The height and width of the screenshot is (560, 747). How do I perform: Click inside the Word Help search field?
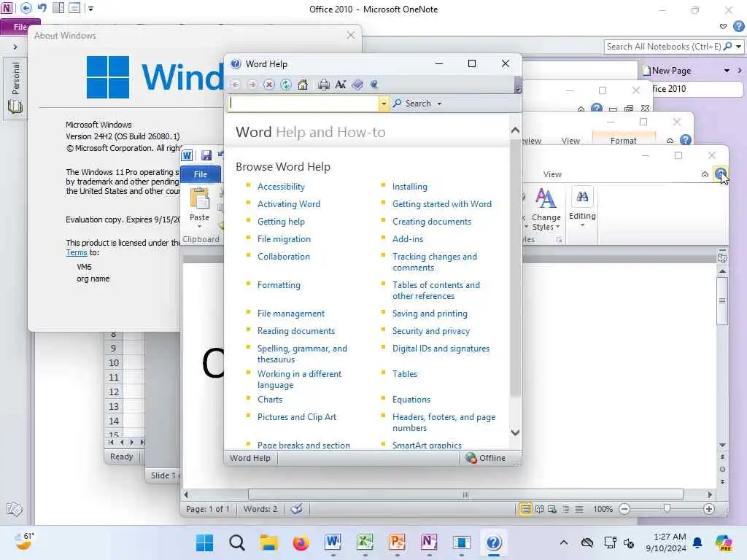tap(303, 104)
